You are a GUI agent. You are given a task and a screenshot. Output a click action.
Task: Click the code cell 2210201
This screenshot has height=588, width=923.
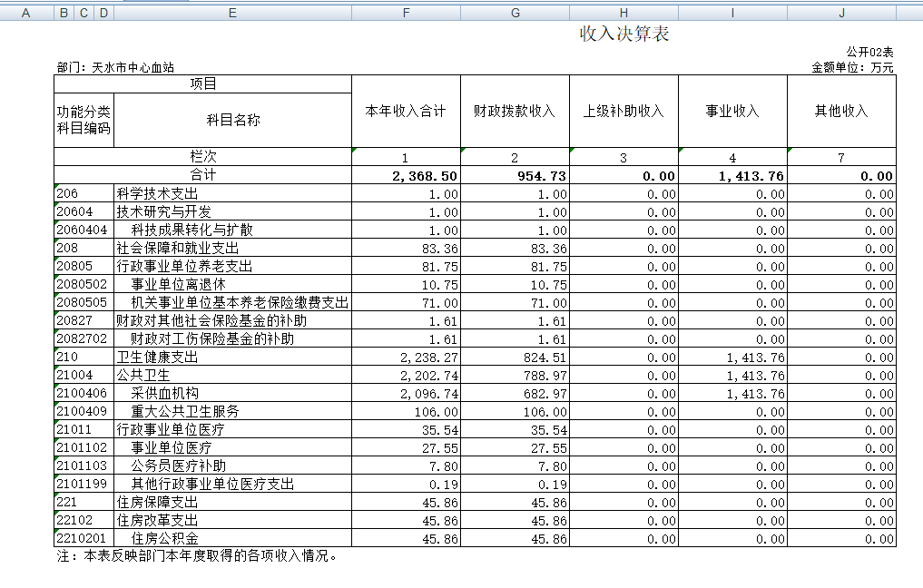83,539
